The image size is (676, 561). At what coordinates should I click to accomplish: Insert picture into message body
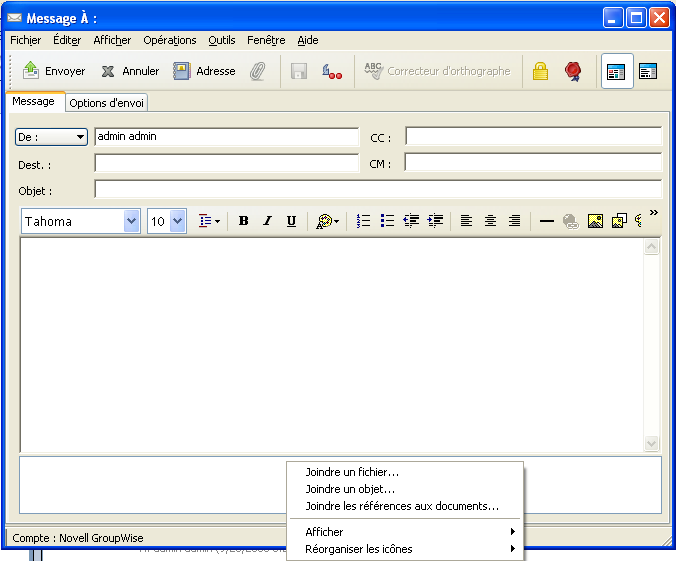pyautogui.click(x=595, y=221)
